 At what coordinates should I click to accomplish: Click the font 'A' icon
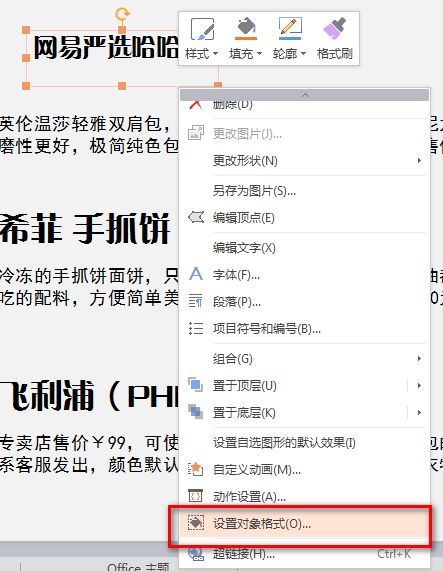tap(196, 273)
